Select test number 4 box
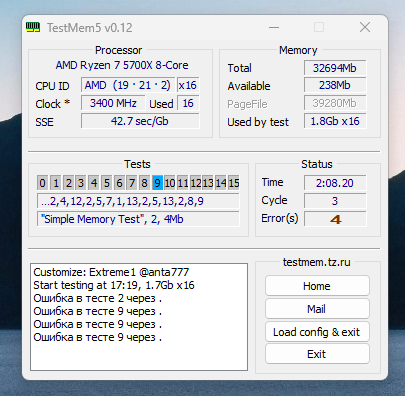This screenshot has width=405, height=396. 94,183
